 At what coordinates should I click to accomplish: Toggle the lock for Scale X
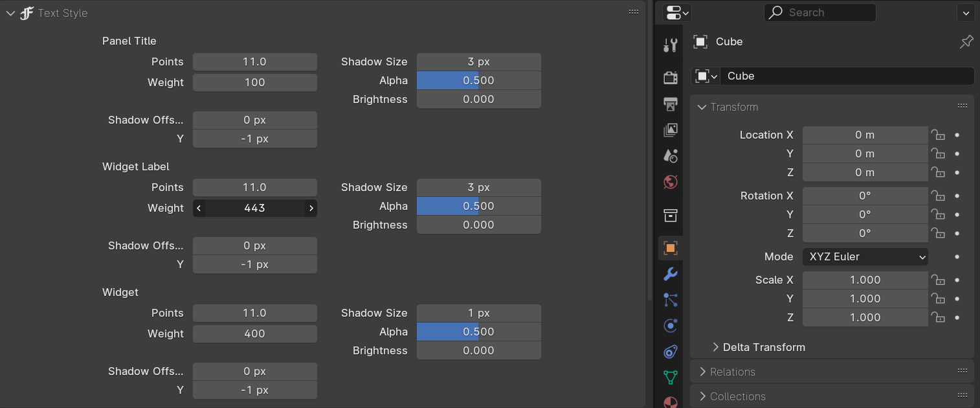click(x=938, y=280)
